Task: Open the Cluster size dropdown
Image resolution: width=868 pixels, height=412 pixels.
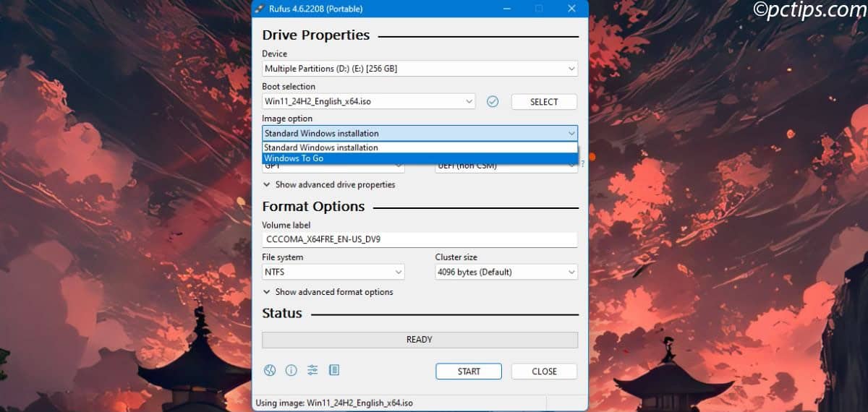Action: click(506, 272)
